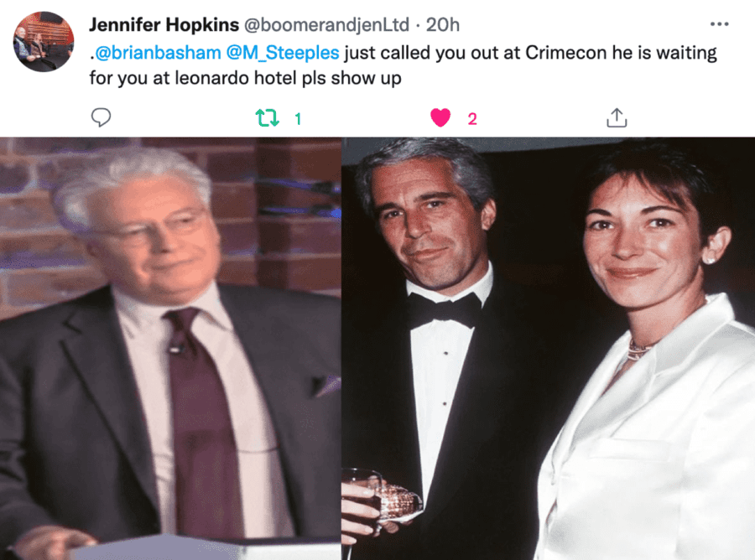Follow the @brianbasham mention link

(x=158, y=53)
